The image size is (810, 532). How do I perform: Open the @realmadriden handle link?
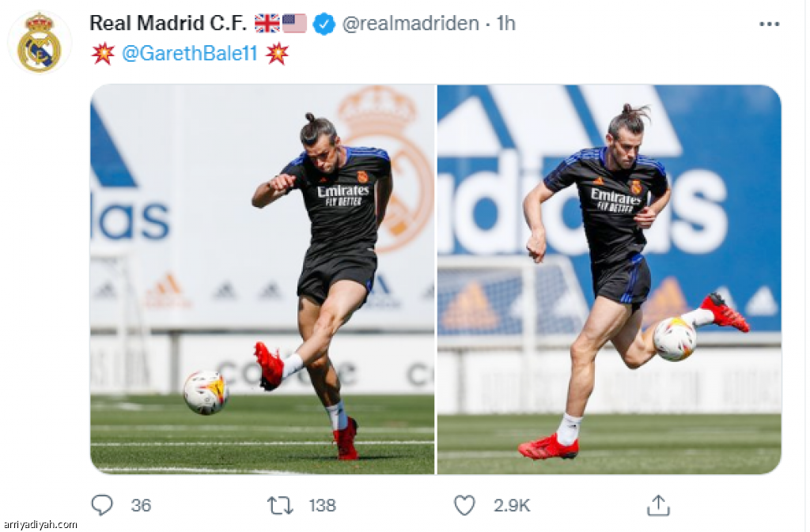coord(411,24)
